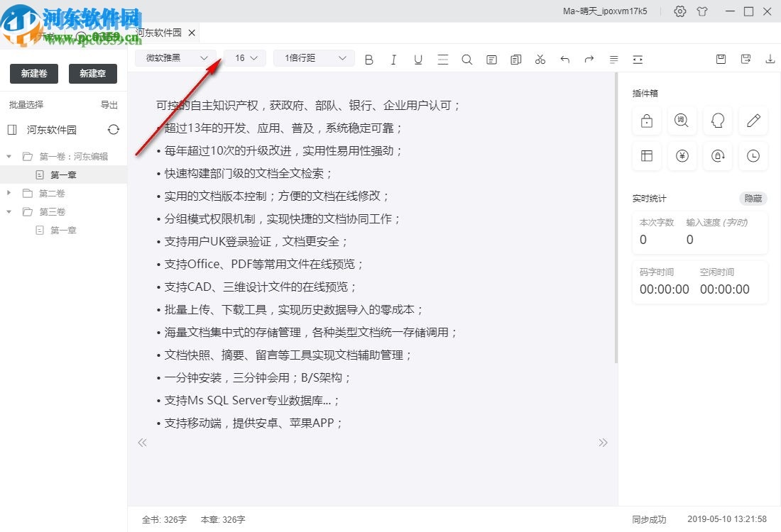This screenshot has height=532, width=781.
Task: Apply italic formatting
Action: tap(393, 60)
